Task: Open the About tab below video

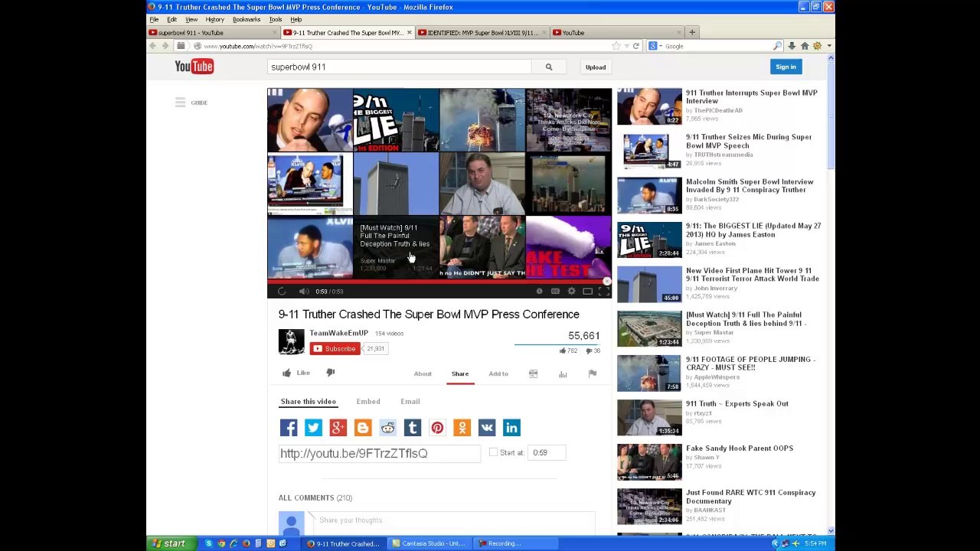Action: pos(423,373)
